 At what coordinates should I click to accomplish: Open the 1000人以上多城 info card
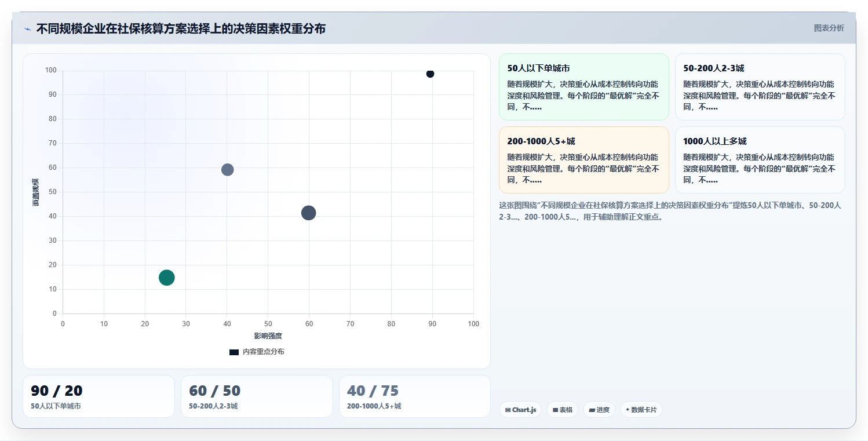[760, 160]
